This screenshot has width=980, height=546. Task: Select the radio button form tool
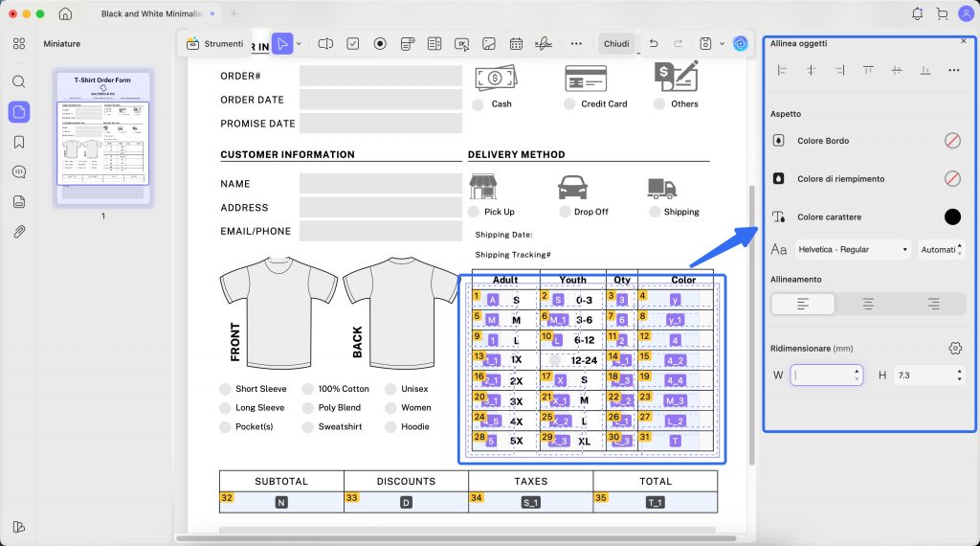click(380, 44)
